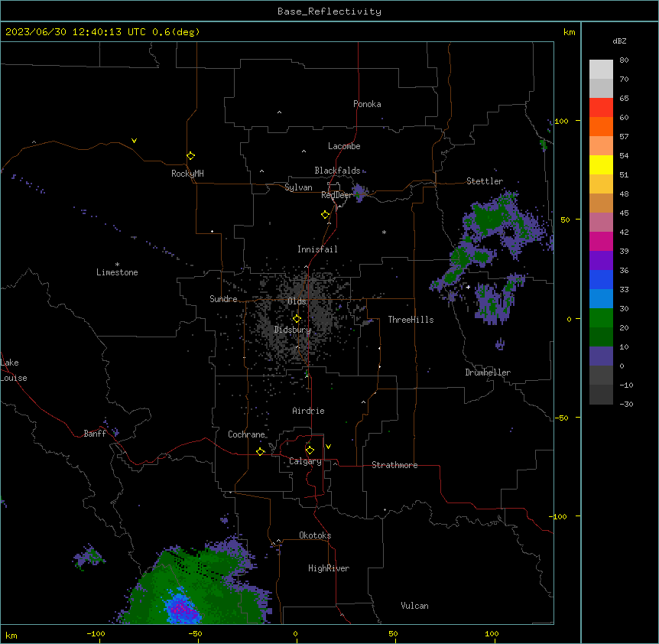The height and width of the screenshot is (644, 659).
Task: Click the Ponoka town label
Action: [x=367, y=104]
